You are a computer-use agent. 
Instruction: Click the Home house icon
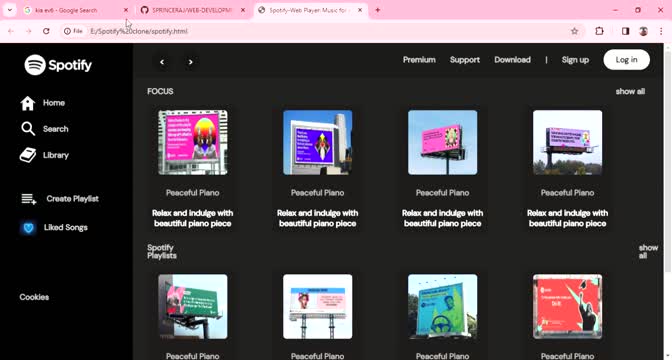[x=28, y=103]
